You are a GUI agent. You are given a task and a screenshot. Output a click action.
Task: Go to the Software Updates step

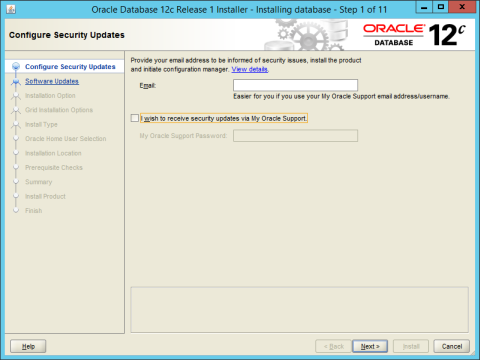(x=52, y=81)
